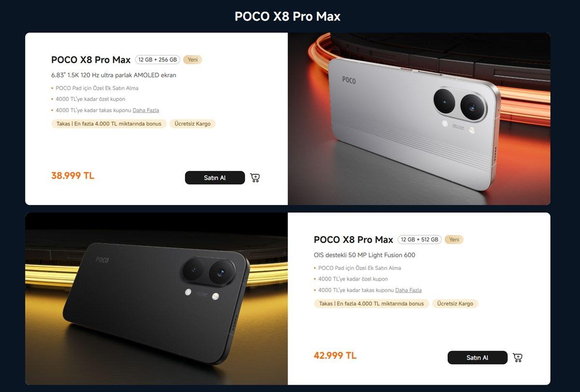
Task: Select the 12 GB + 256 GB storage badge
Action: (158, 60)
